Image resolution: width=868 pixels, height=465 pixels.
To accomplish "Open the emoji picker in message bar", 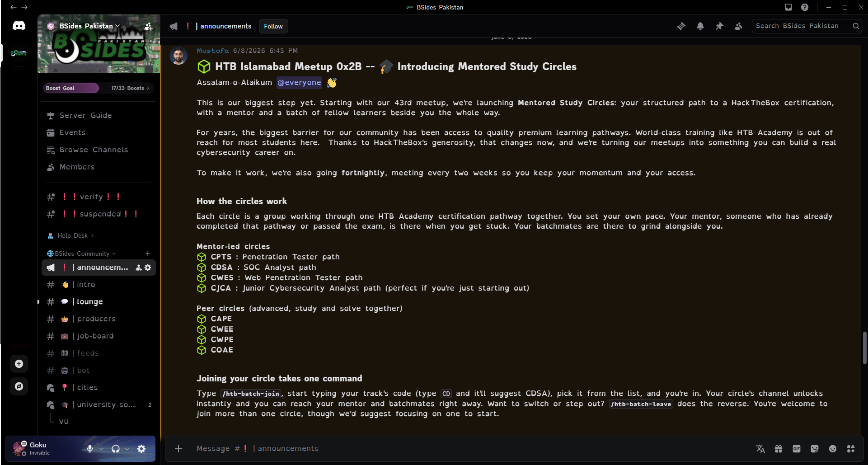I will tap(833, 449).
